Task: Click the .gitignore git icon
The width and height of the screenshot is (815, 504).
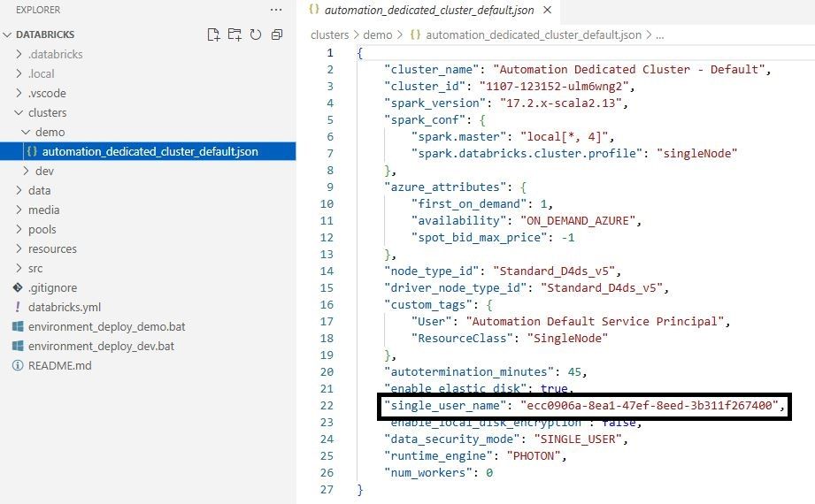Action: tap(18, 287)
